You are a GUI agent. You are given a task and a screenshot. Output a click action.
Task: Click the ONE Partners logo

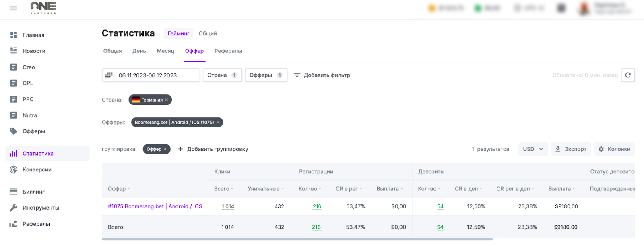43,8
